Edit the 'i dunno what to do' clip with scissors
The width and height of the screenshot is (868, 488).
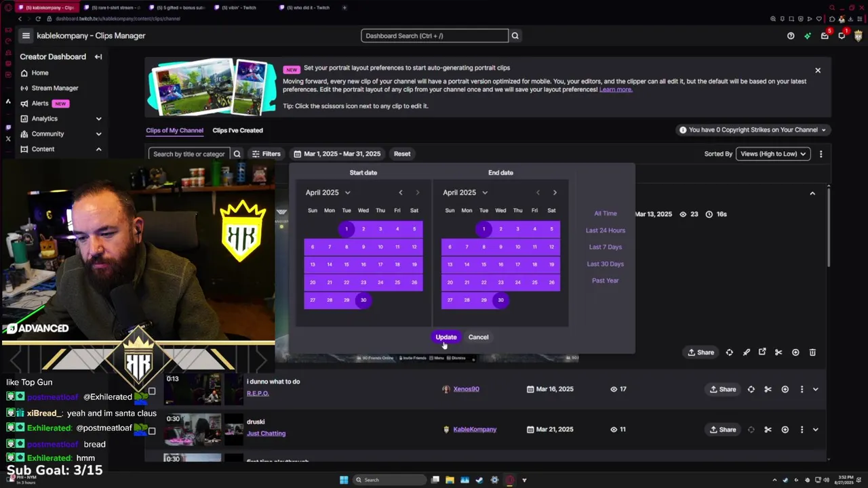point(768,390)
